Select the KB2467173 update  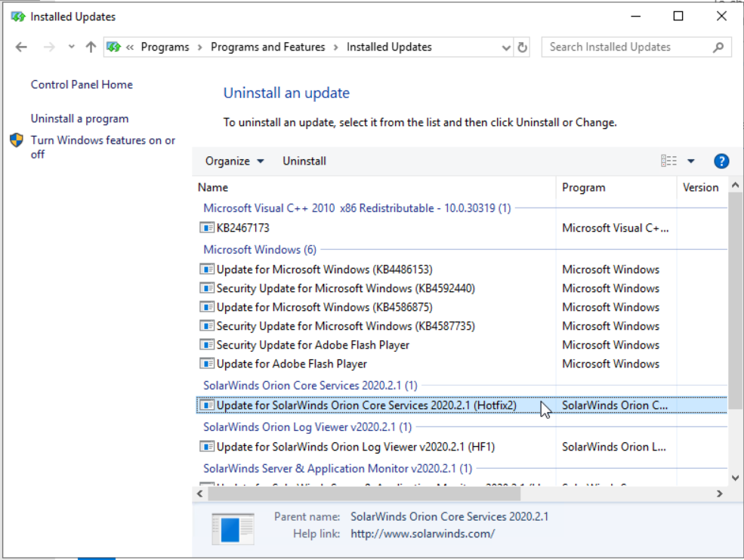(x=243, y=228)
